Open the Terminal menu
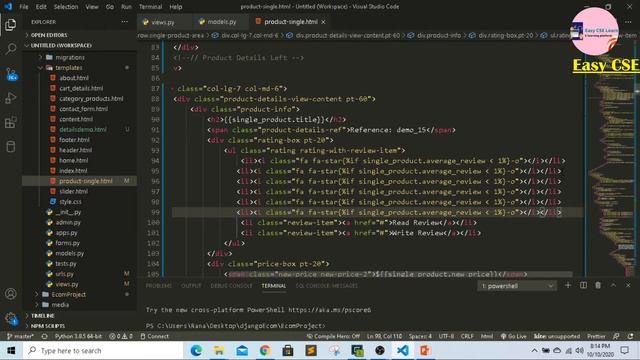This screenshot has height=360, width=640. (x=150, y=7)
